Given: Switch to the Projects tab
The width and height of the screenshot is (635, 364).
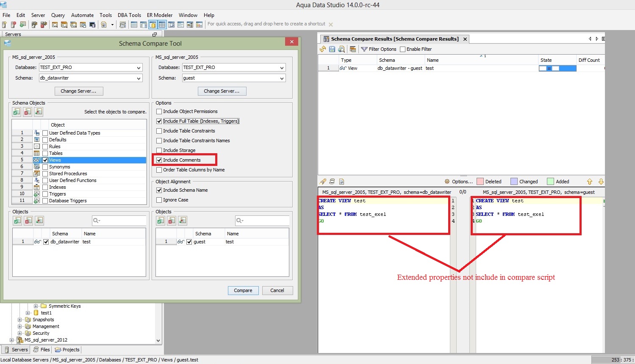Looking at the screenshot, I should coord(67,350).
